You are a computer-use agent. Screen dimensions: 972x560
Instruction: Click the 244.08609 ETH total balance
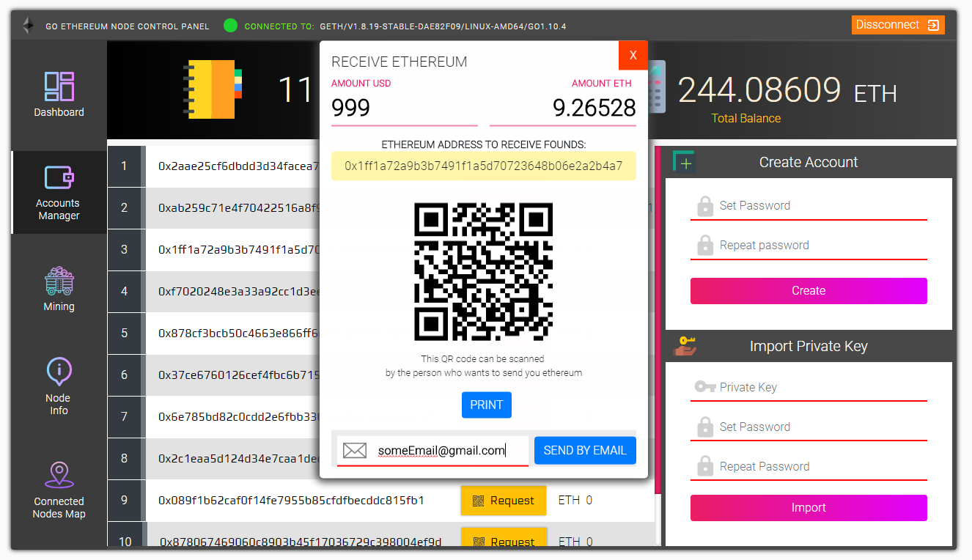787,91
